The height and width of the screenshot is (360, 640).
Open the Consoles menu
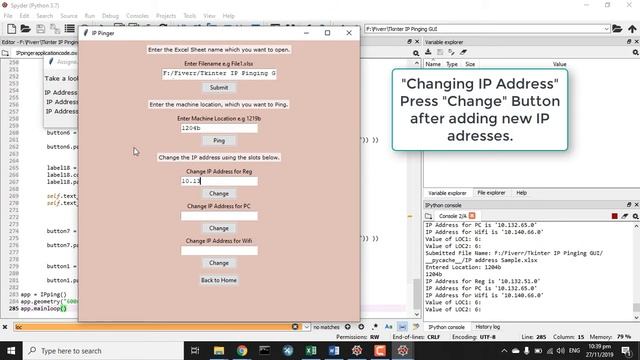tap(138, 16)
